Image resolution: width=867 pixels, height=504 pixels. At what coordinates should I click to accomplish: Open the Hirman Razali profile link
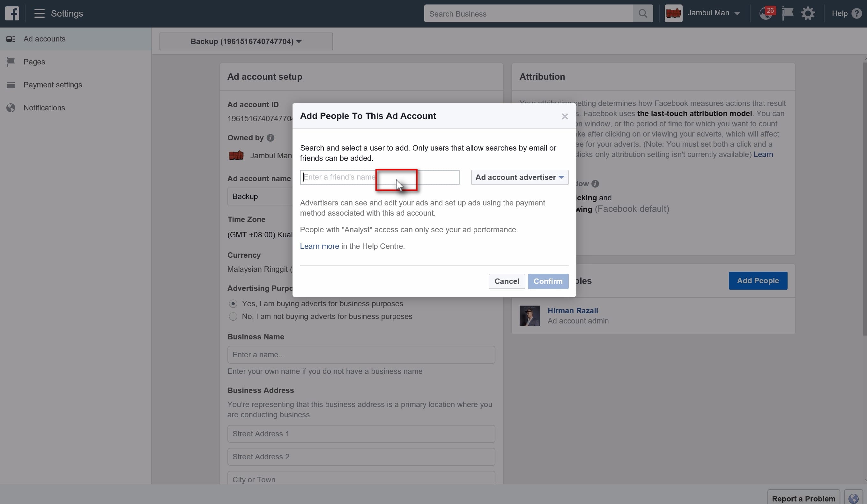coord(573,311)
